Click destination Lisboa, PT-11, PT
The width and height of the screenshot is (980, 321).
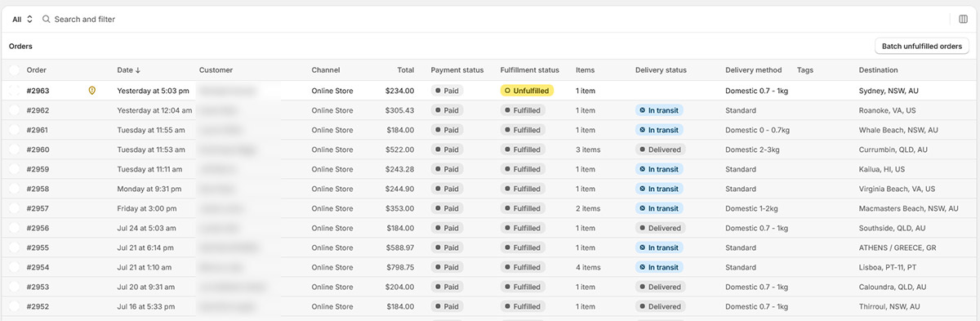click(x=889, y=267)
